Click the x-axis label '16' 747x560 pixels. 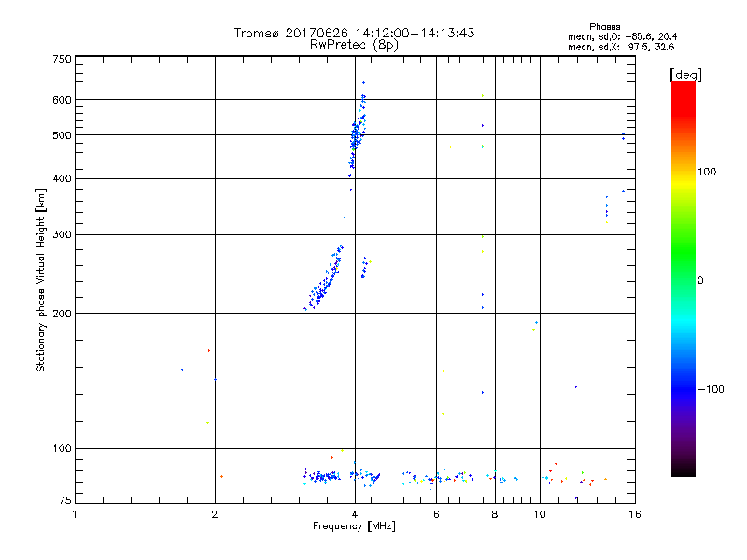coord(635,514)
